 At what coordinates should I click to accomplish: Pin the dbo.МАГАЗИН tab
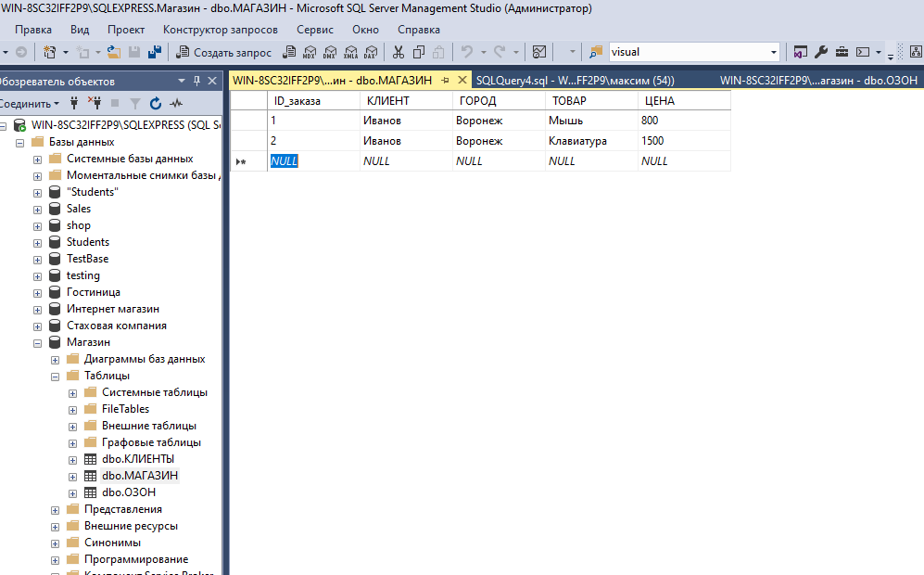(446, 80)
